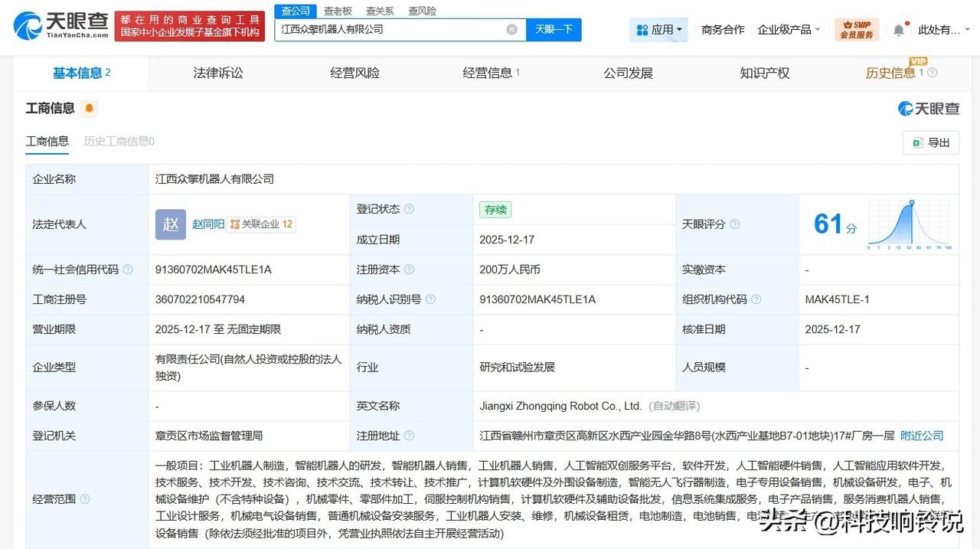
Task: Click the 天眼一下 search button
Action: pyautogui.click(x=554, y=29)
